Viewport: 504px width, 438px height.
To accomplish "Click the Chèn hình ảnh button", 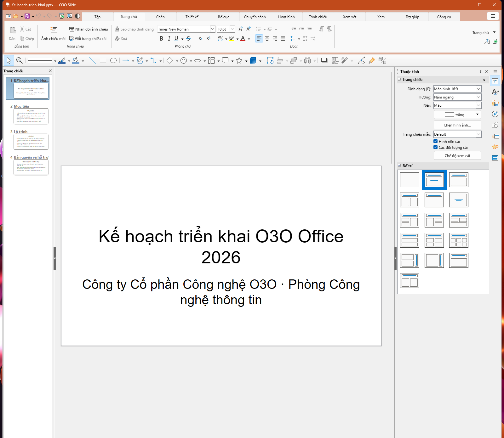I will click(x=457, y=125).
